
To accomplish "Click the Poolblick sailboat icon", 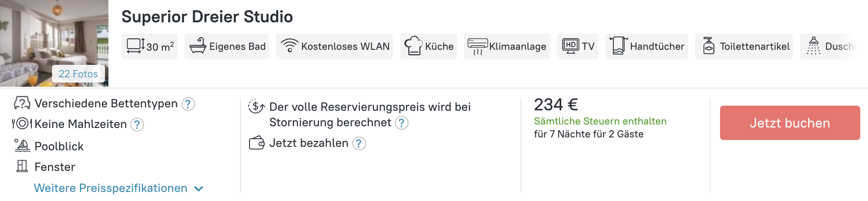I will (22, 146).
